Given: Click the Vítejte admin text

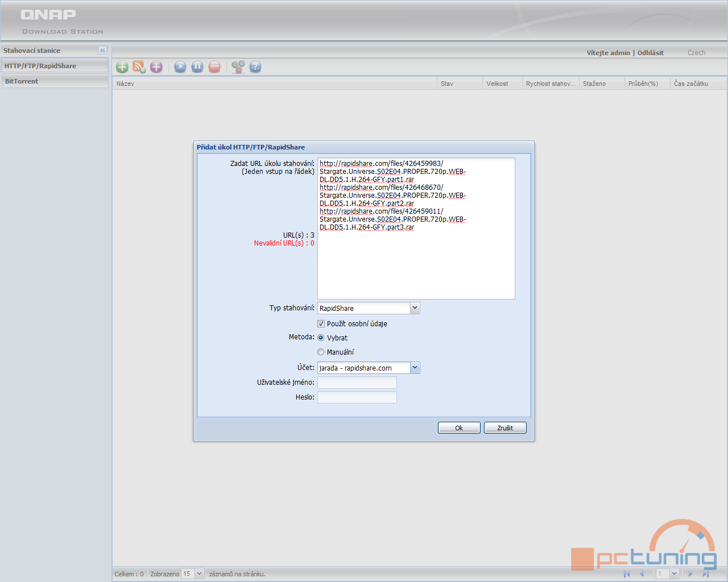Looking at the screenshot, I should point(609,53).
